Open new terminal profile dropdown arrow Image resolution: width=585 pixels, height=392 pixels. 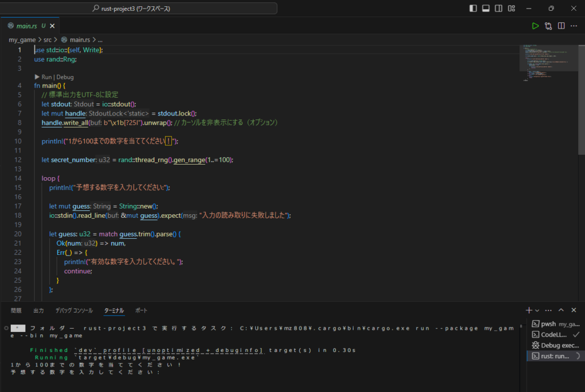click(x=537, y=310)
